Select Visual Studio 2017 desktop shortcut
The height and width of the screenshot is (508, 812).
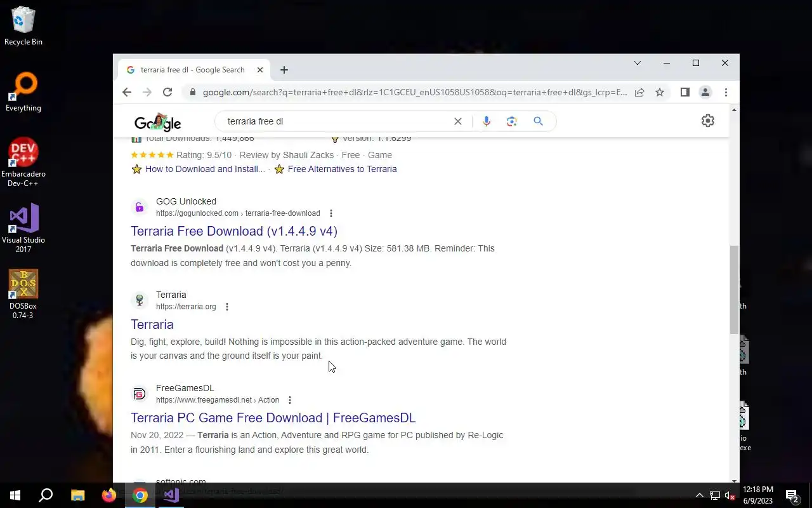pyautogui.click(x=23, y=229)
